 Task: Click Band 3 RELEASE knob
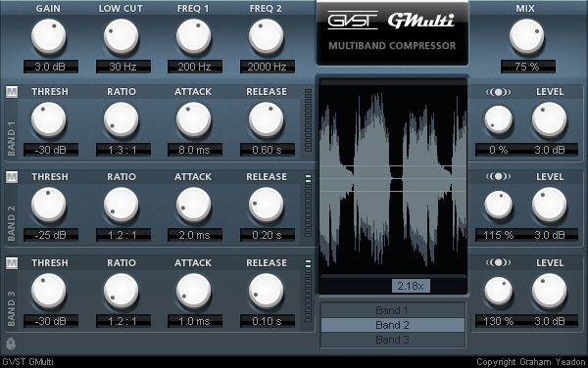267,291
